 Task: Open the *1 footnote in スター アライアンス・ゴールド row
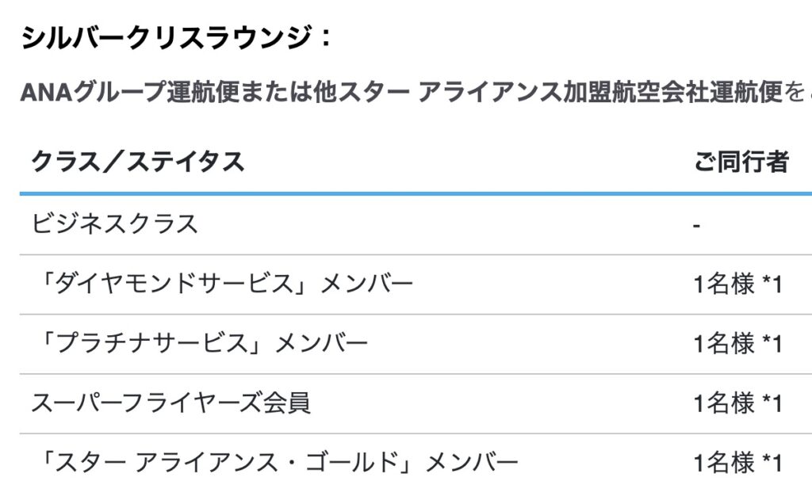[772, 463]
